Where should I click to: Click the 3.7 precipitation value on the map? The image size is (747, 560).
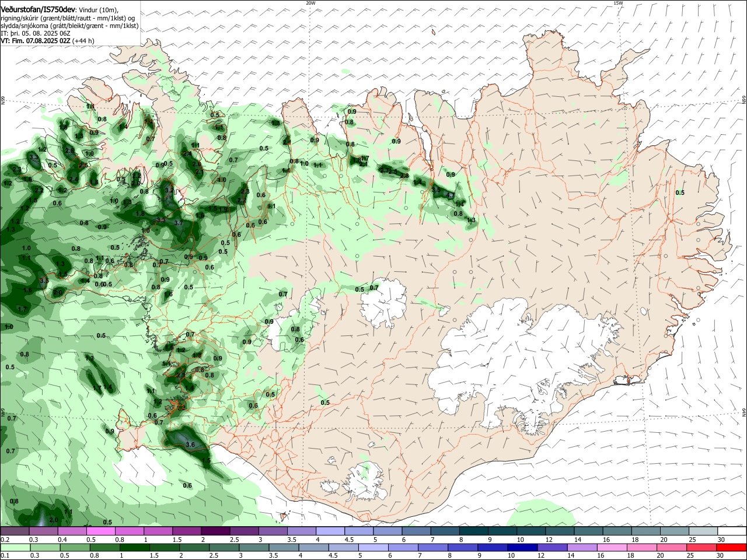[x=179, y=223]
